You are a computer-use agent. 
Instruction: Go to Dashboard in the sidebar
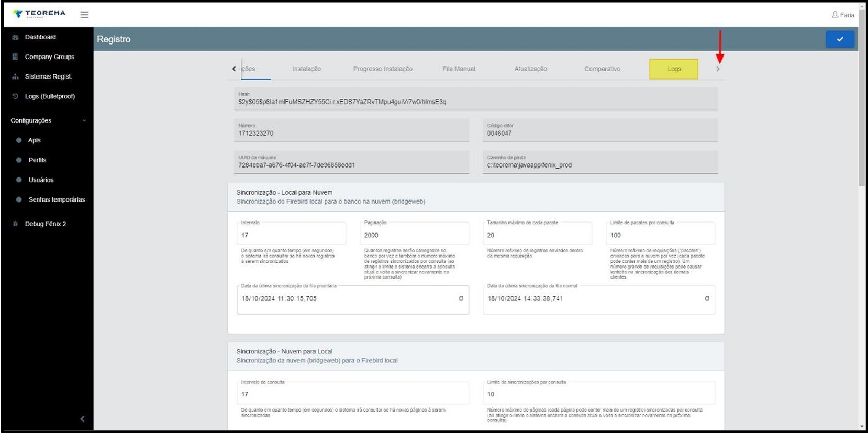click(x=40, y=37)
